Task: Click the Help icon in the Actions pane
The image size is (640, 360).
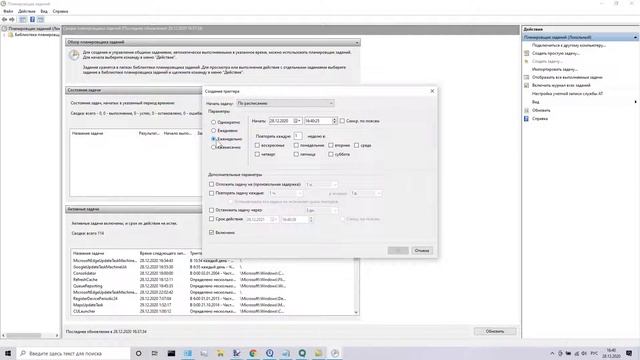Action: pyautogui.click(x=527, y=118)
